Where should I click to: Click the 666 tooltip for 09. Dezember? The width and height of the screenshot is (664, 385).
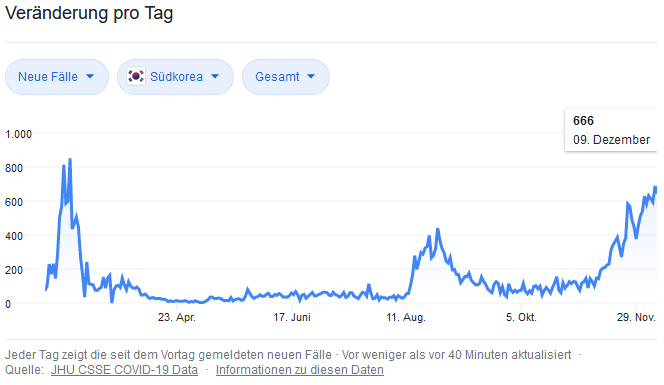(611, 130)
